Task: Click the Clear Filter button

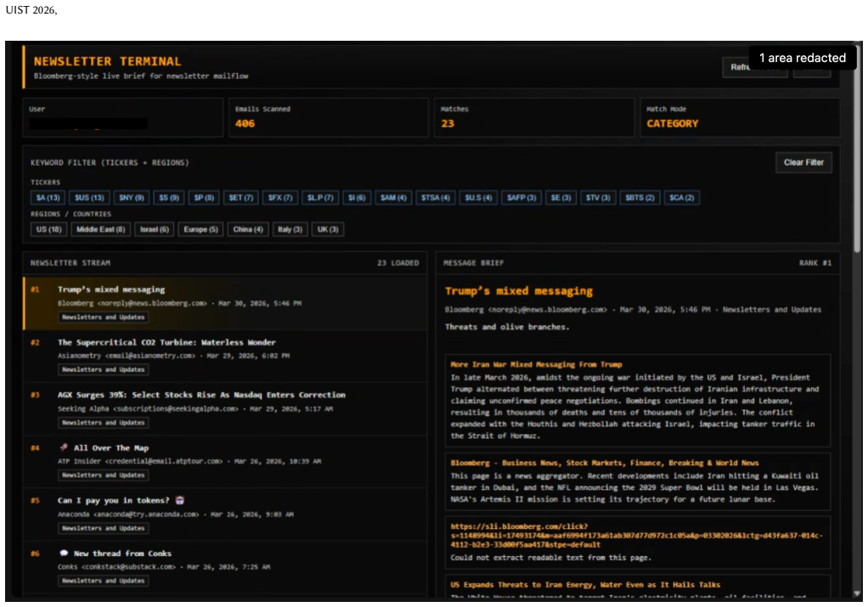Action: click(803, 163)
